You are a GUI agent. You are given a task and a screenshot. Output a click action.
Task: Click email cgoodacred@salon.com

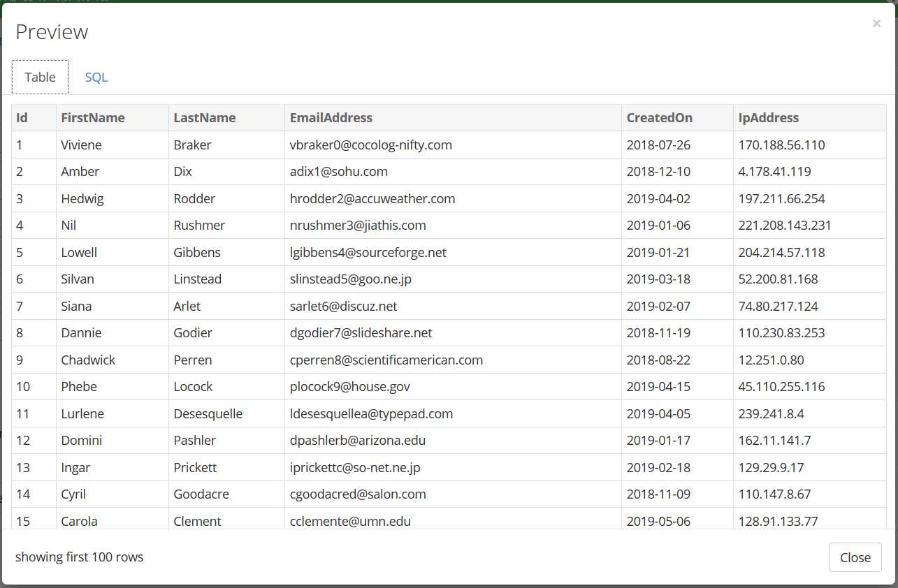tap(358, 494)
